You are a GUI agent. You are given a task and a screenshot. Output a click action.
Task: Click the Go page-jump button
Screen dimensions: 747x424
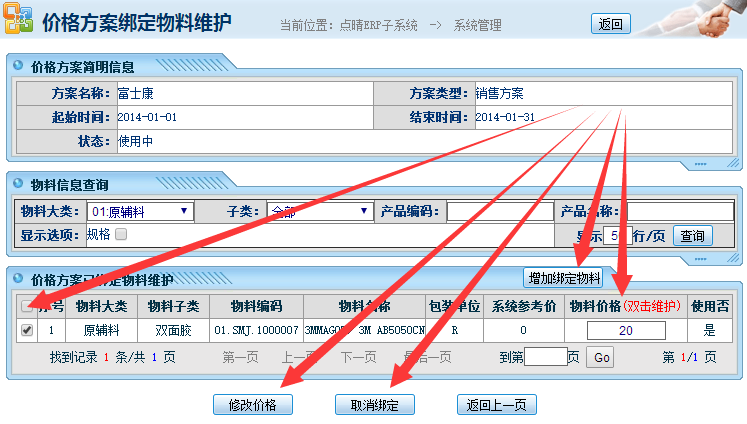tap(600, 357)
